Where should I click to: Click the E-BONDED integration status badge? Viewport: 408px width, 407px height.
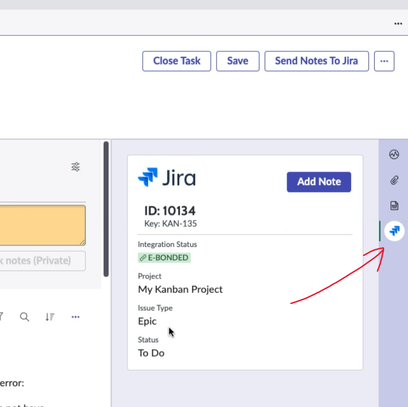coord(164,258)
